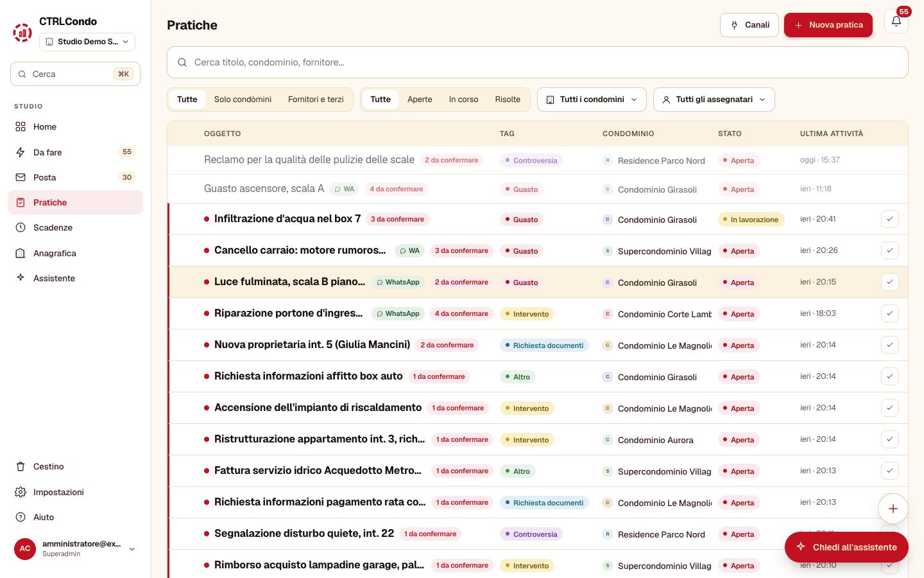Open the Canali button
Screen dimensions: 924x578
(x=749, y=25)
